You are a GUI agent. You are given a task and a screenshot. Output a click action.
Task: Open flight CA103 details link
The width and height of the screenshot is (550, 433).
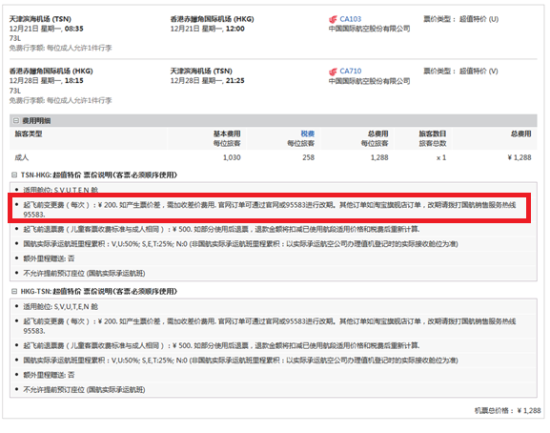tap(350, 19)
